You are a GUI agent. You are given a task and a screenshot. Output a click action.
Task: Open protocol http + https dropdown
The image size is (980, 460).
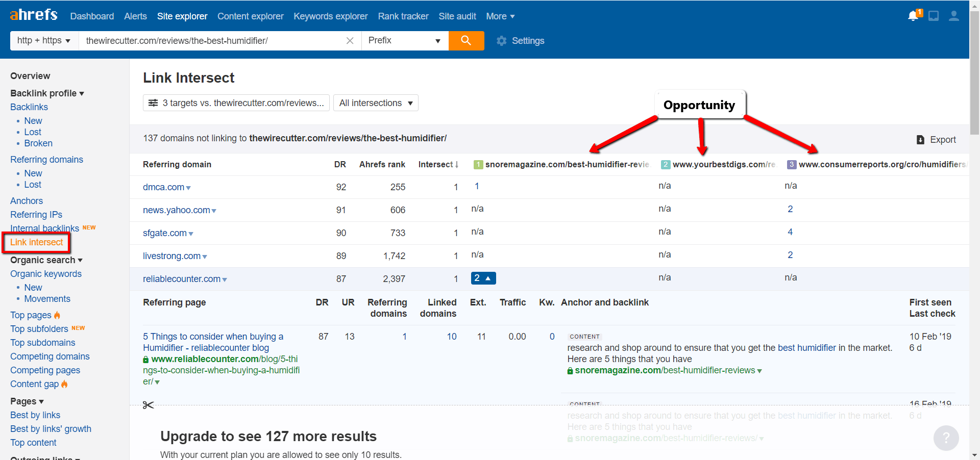(44, 41)
